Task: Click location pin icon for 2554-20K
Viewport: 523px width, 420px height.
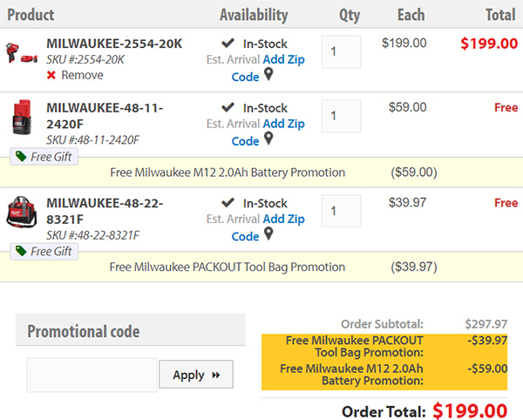Action: [268, 74]
